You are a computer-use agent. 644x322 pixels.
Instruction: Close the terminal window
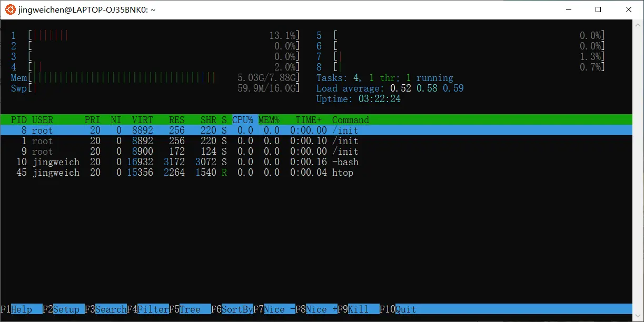click(628, 9)
